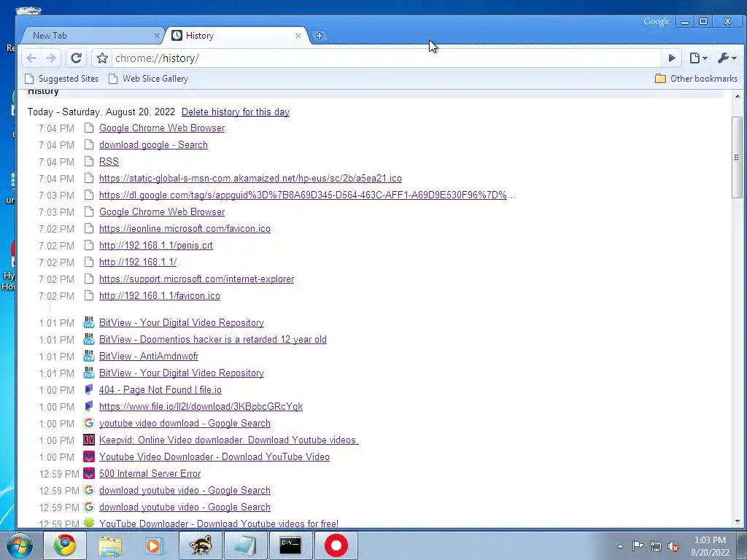Click page icon beside RSS entry
747x560 pixels.
click(88, 161)
